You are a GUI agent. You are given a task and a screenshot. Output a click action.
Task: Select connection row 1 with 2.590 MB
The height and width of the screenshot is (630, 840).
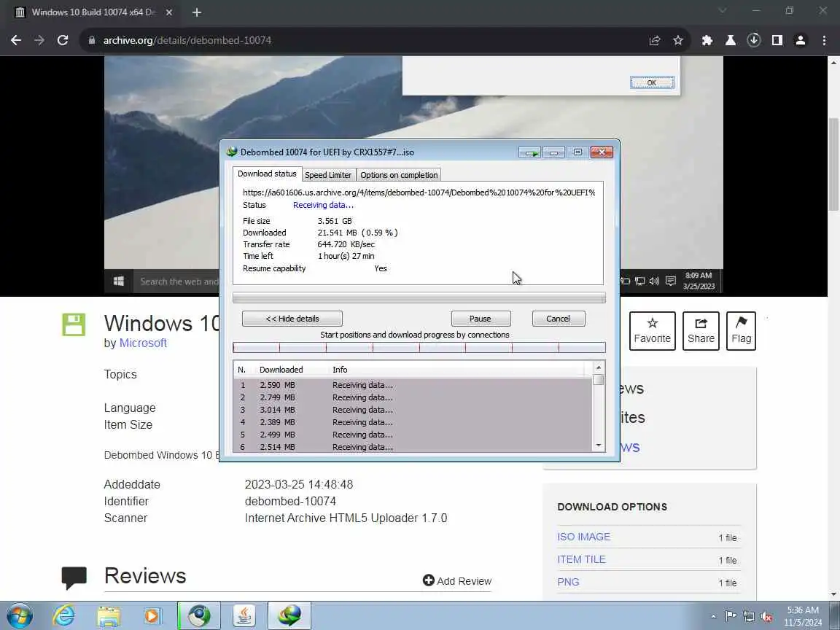pos(413,385)
